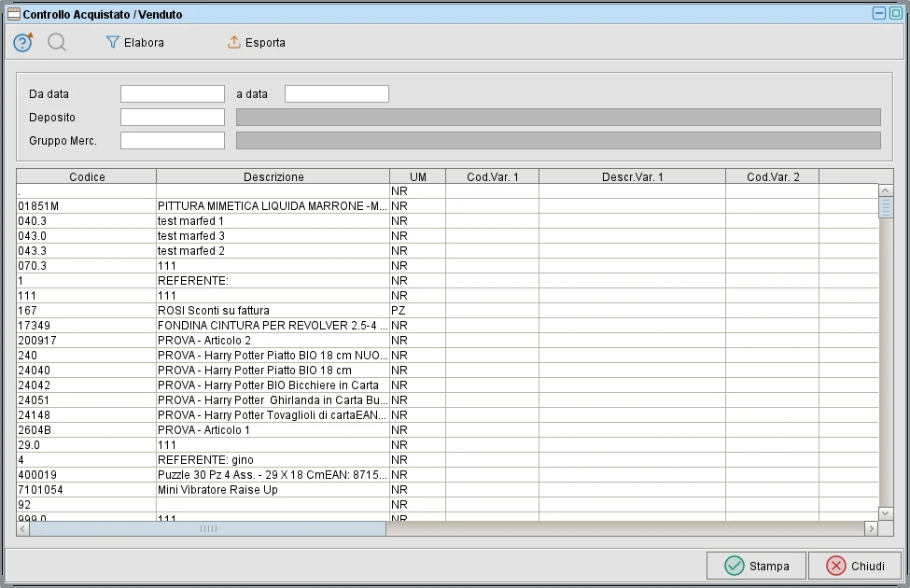The image size is (910, 588).
Task: Run the Elabora filter
Action: [134, 42]
